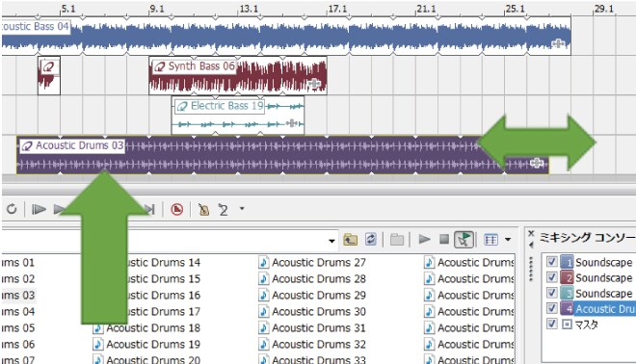Click ruler at measure 9.1

tap(157, 9)
